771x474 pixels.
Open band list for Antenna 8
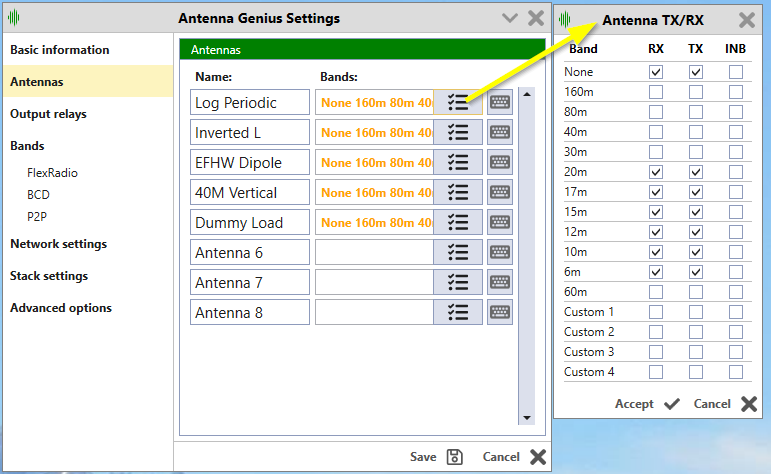458,312
